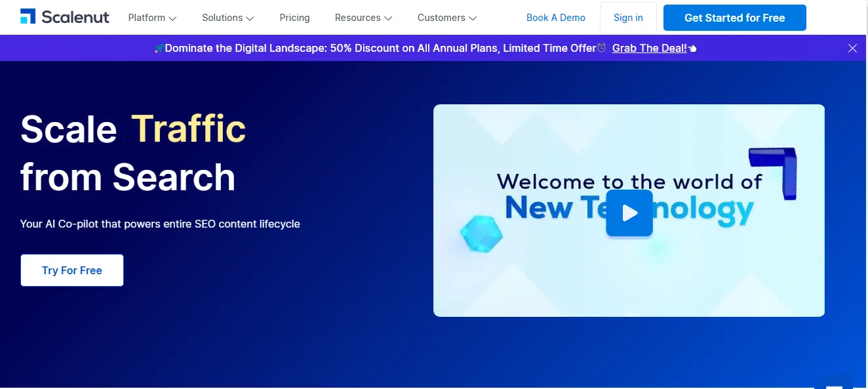Click the AI Co-pilot tagline text
Screen dimensions: 868x389
click(x=160, y=224)
